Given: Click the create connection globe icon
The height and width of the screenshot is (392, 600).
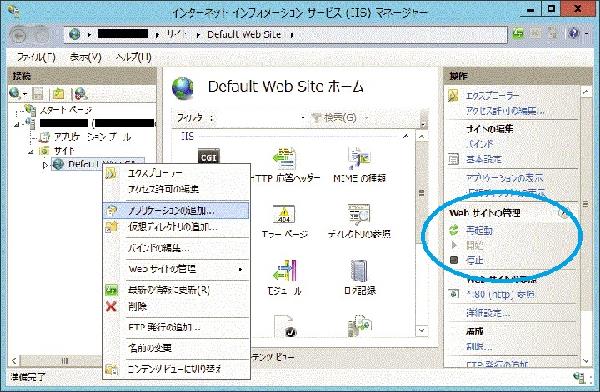Looking at the screenshot, I should (x=15, y=93).
